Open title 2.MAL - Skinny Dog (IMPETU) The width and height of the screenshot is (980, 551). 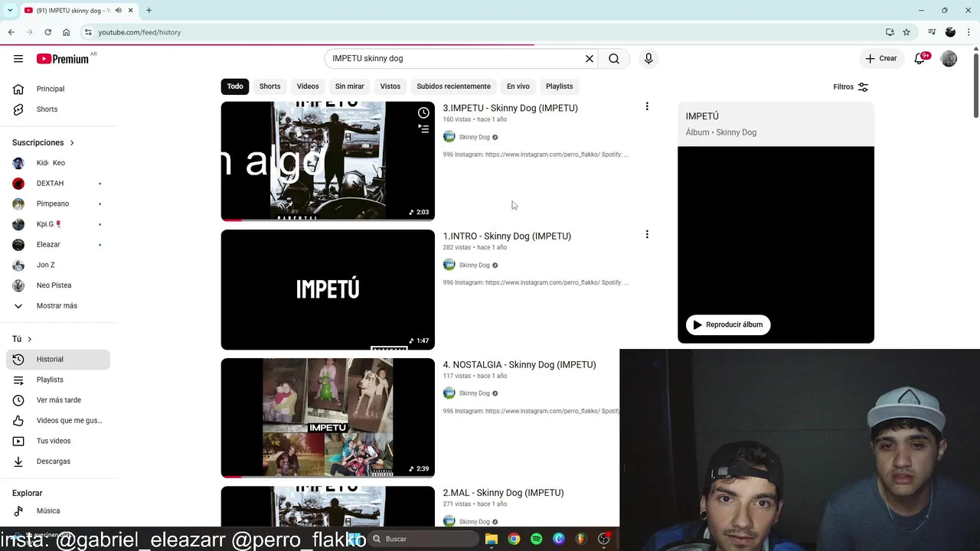503,493
